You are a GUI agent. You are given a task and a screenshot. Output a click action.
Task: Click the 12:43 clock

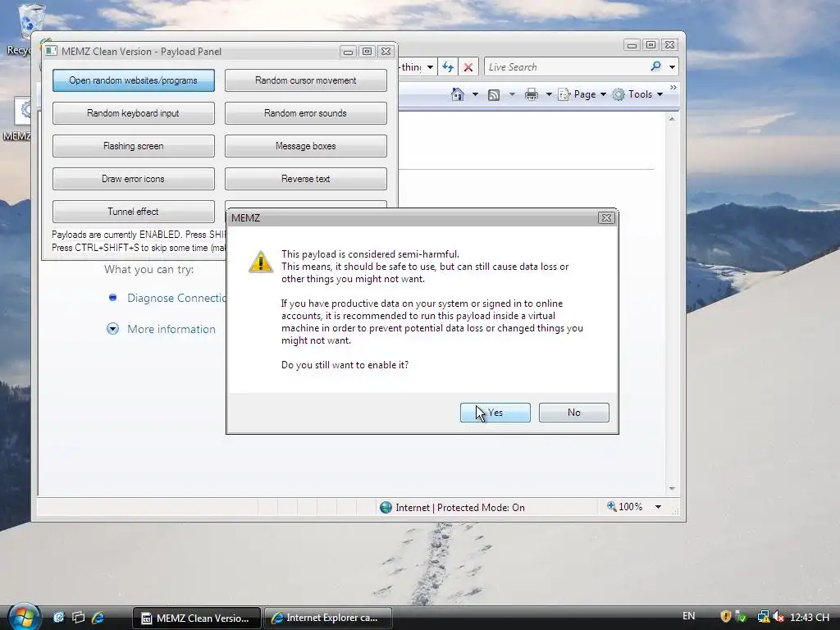[810, 617]
